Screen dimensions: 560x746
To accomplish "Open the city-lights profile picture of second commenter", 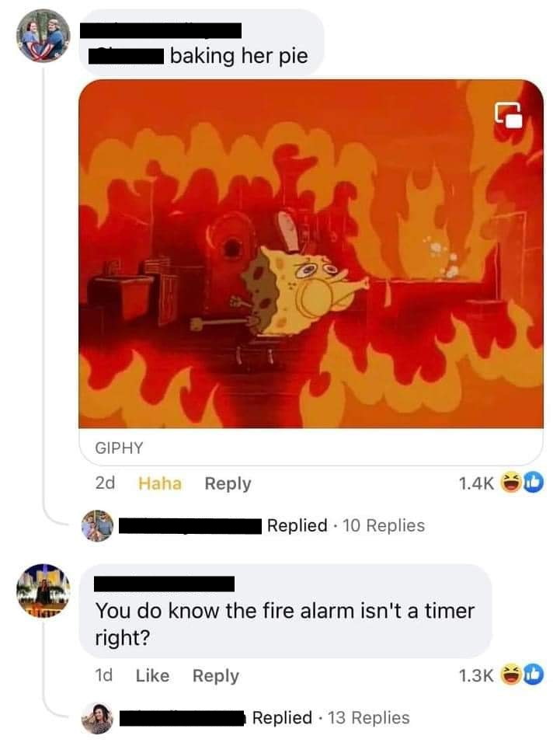I will (43, 591).
